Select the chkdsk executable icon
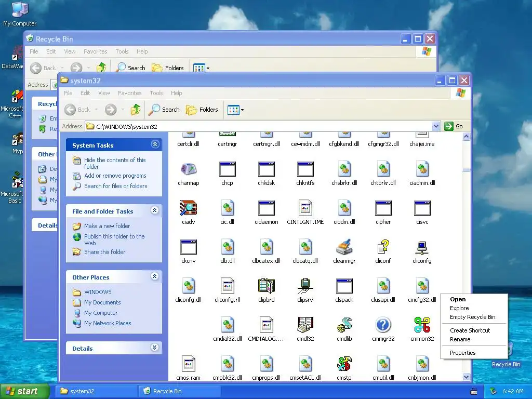Screen dimensions: 532x399 click(x=267, y=169)
